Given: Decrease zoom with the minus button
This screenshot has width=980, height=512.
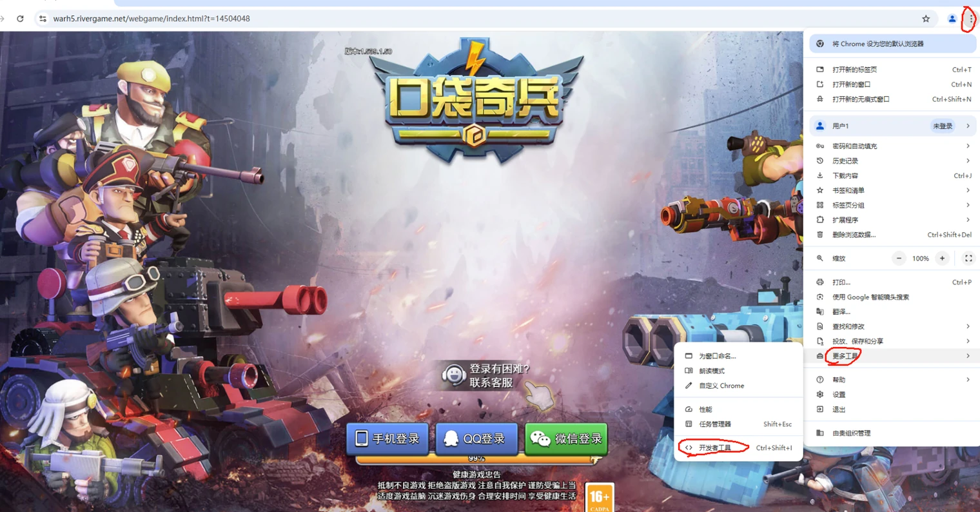Looking at the screenshot, I should pyautogui.click(x=899, y=258).
